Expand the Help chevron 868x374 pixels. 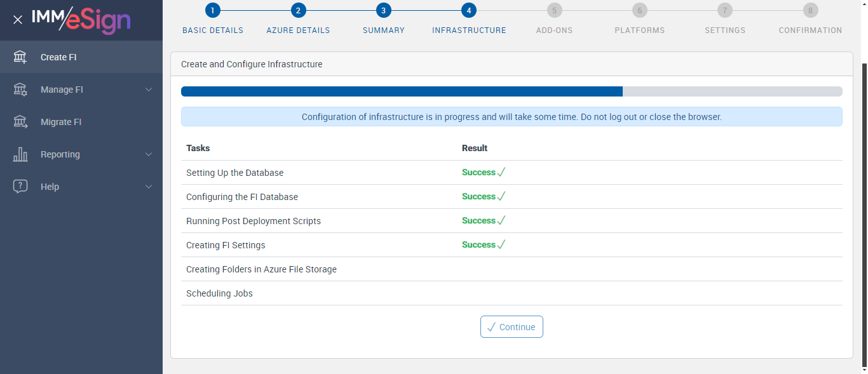click(149, 187)
